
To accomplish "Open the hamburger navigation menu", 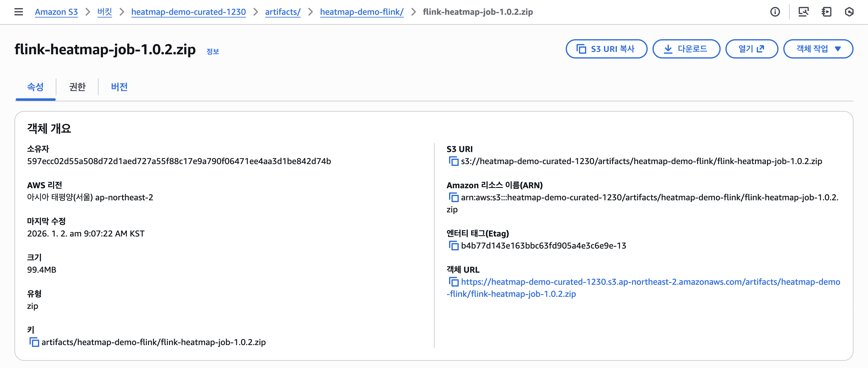I will (18, 12).
